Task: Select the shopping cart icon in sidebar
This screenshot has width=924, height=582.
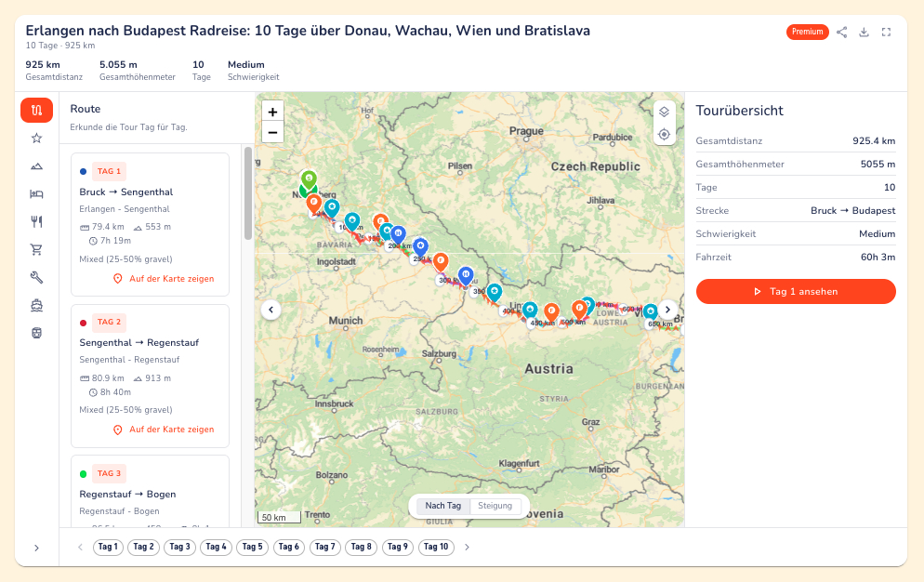Action: [x=36, y=249]
